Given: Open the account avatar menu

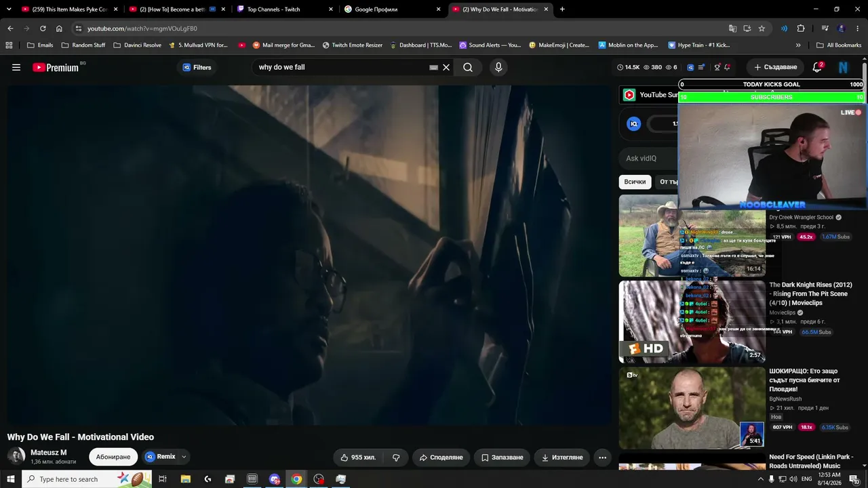Looking at the screenshot, I should 844,67.
